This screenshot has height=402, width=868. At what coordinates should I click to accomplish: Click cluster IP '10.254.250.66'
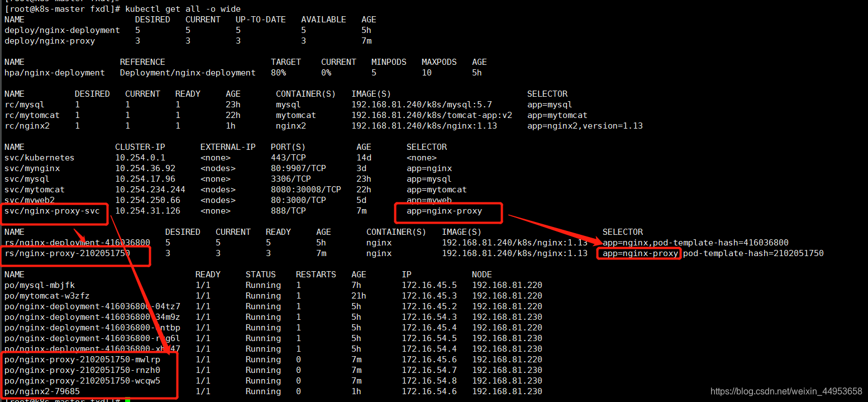pyautogui.click(x=147, y=200)
